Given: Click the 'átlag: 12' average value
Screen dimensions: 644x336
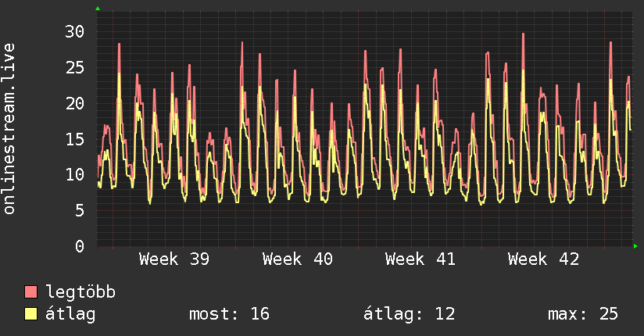Looking at the screenshot, I should pyautogui.click(x=410, y=314).
